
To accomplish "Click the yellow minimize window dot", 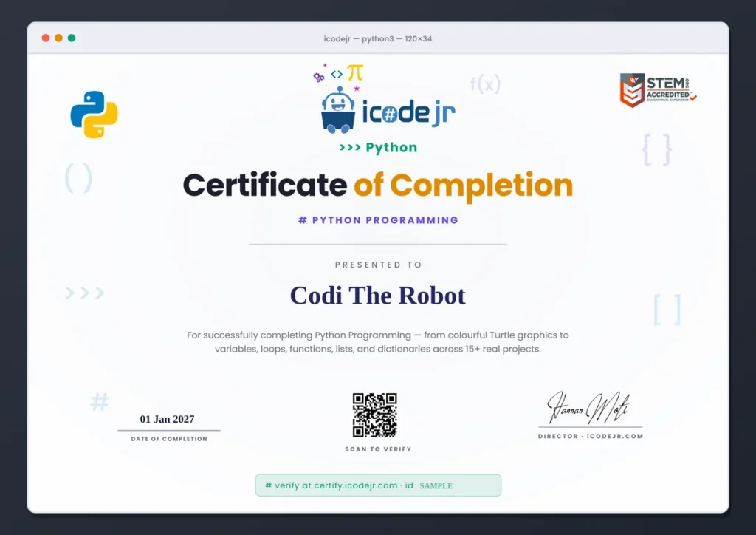I will pyautogui.click(x=59, y=38).
